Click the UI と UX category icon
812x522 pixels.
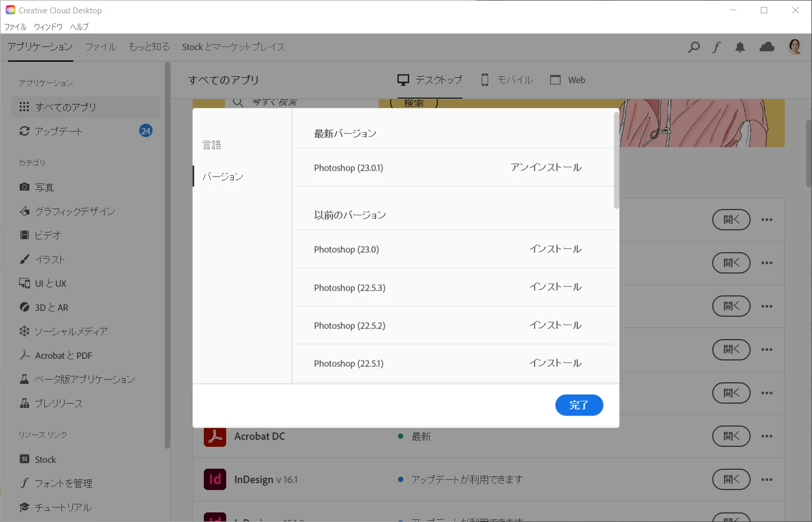click(x=24, y=283)
